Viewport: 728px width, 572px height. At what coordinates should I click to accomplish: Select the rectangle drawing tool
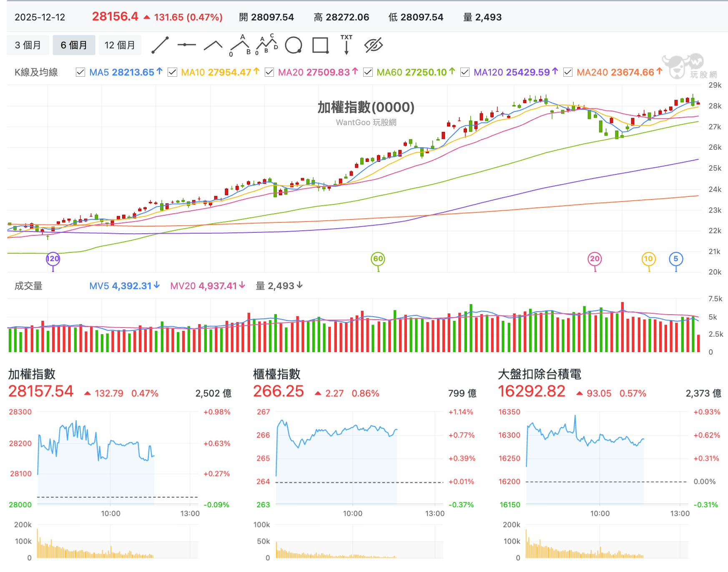(320, 45)
